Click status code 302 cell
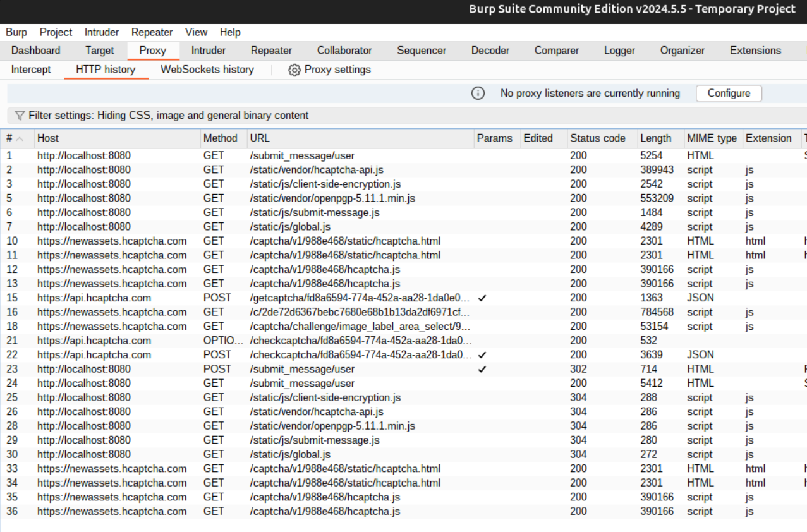Screen dimensions: 807x532 [578, 369]
